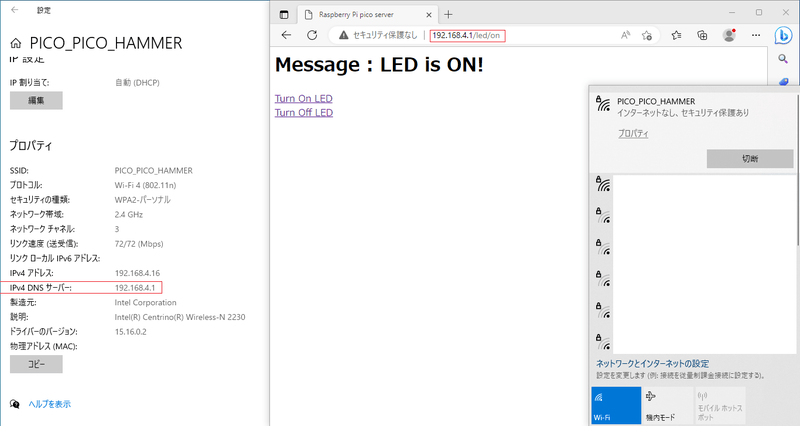Add page to favorites with star icon

pos(647,35)
